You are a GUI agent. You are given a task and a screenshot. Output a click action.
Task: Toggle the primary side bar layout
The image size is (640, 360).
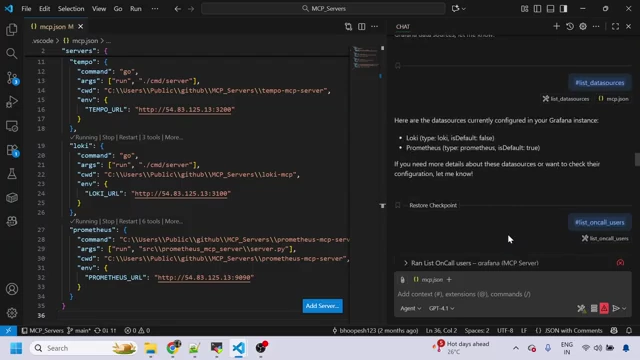(x=538, y=9)
